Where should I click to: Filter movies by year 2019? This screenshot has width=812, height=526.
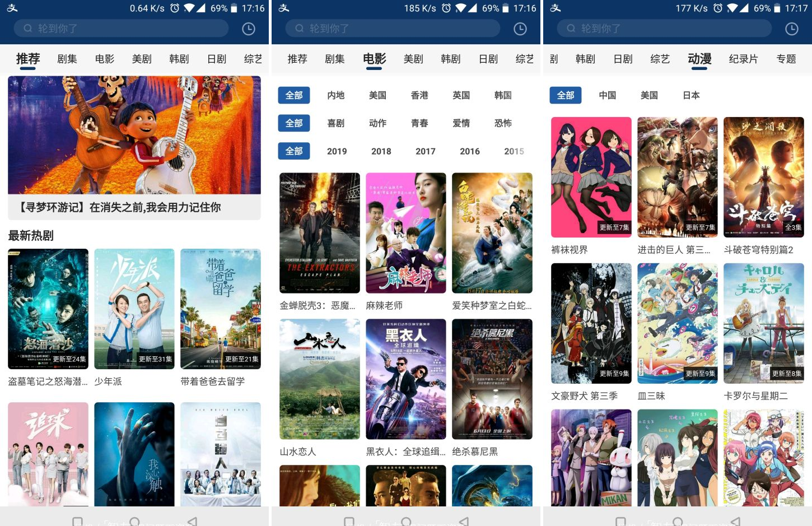[x=337, y=151]
